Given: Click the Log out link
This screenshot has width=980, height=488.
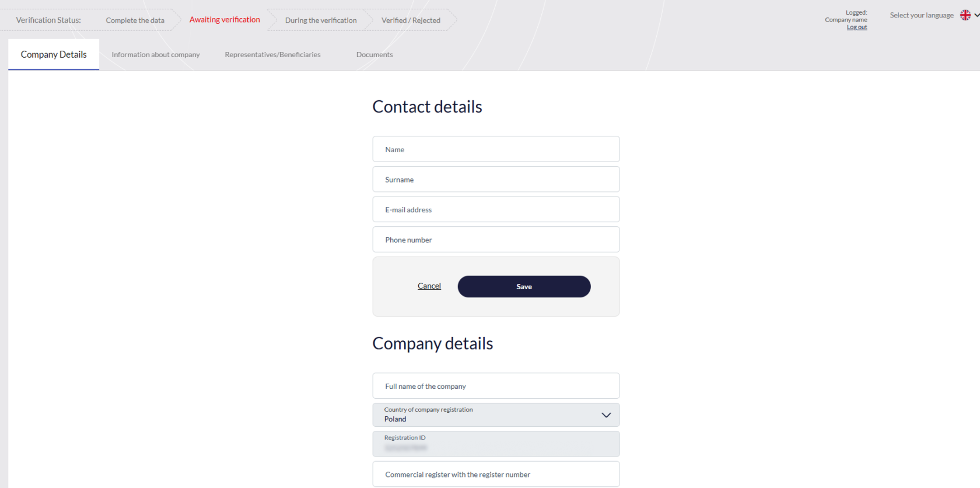Looking at the screenshot, I should click(x=856, y=27).
